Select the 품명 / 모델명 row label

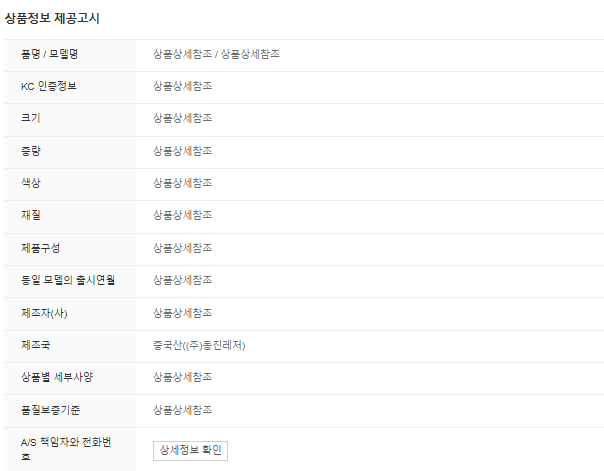tap(50, 54)
